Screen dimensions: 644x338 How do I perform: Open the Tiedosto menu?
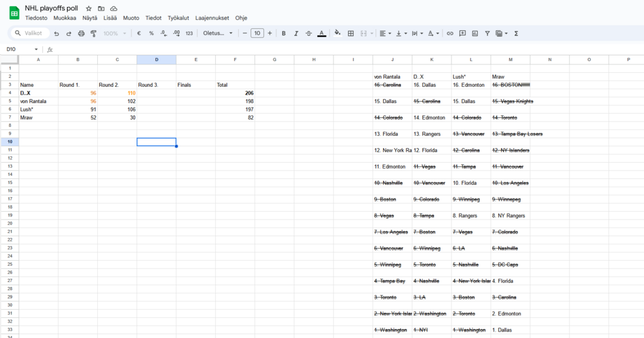[x=36, y=18]
